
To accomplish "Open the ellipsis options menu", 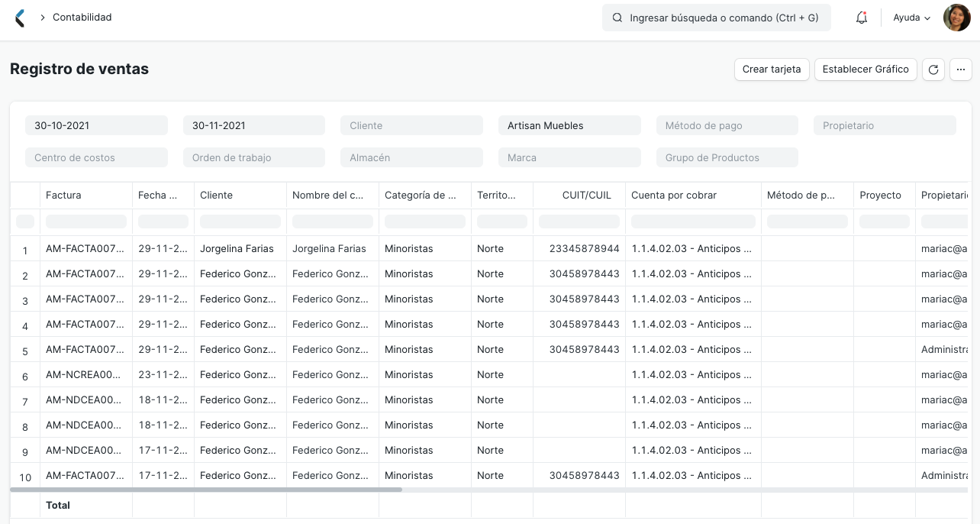I will [961, 70].
